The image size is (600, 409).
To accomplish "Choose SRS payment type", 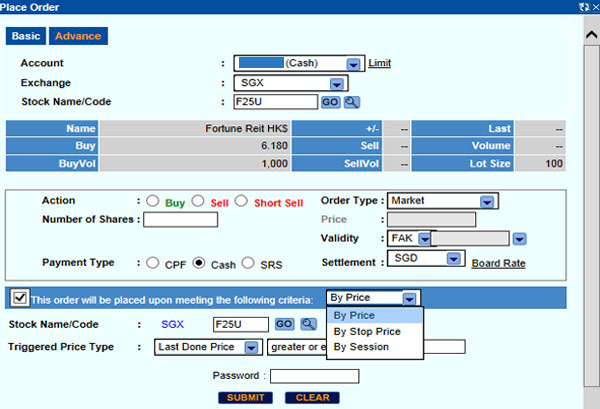I will click(x=248, y=263).
